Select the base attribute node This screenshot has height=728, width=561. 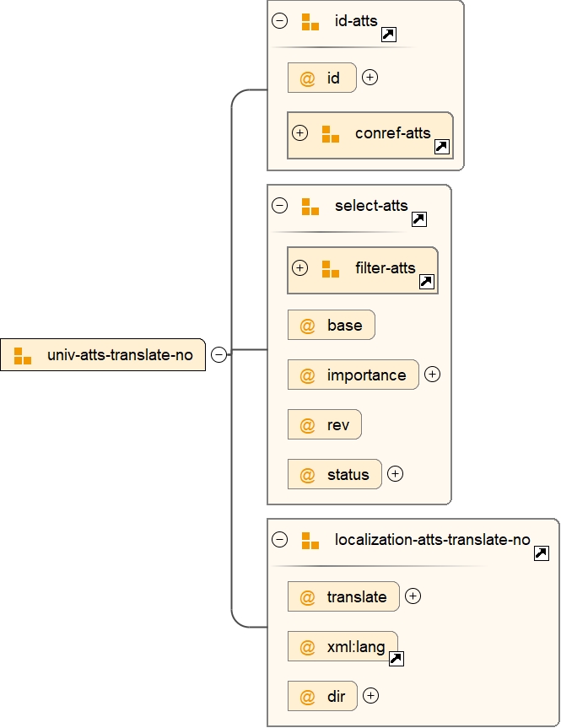332,326
